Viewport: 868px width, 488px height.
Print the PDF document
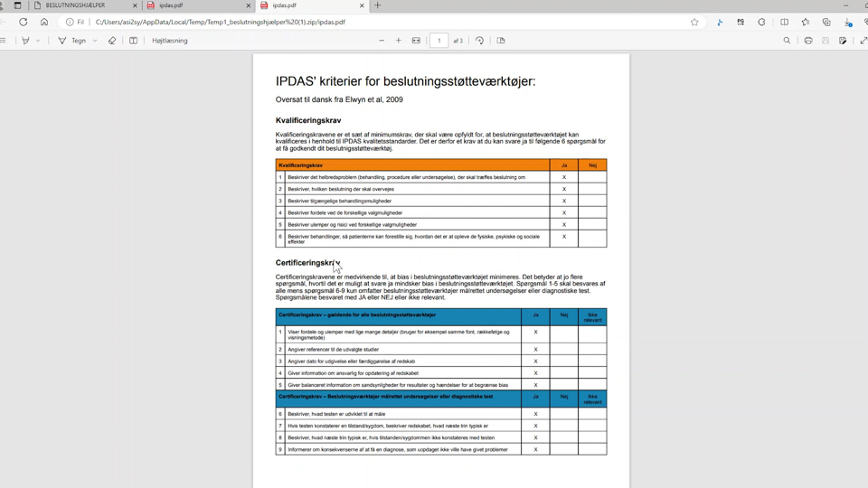[x=808, y=41]
